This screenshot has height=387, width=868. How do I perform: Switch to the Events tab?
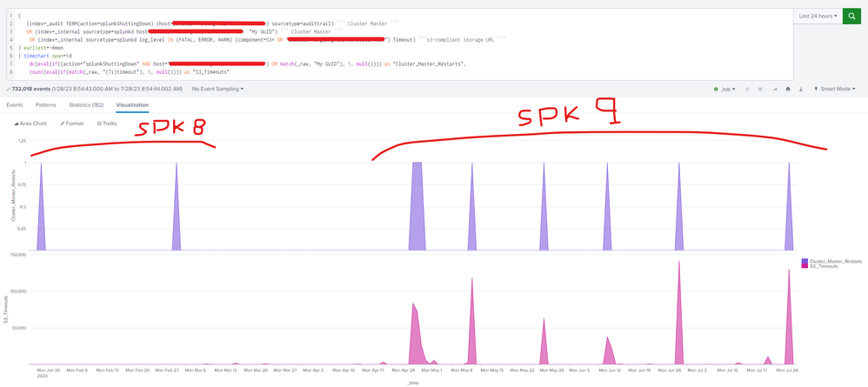click(x=15, y=104)
